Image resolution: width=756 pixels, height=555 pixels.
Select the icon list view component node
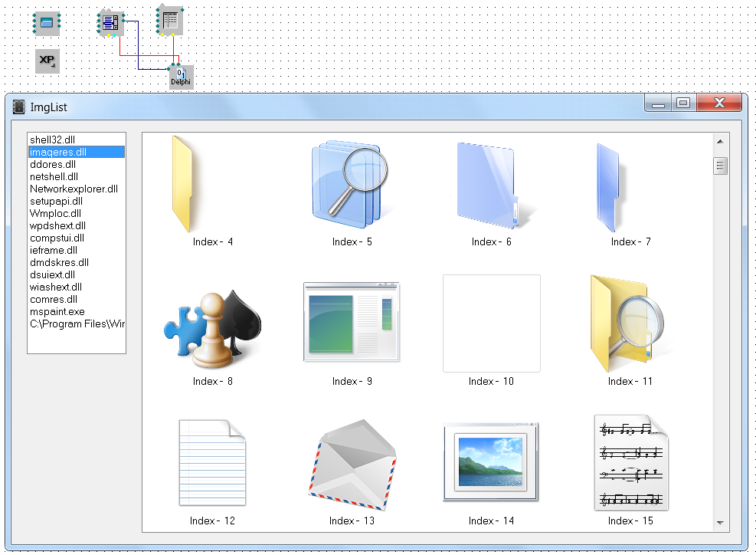pos(170,21)
